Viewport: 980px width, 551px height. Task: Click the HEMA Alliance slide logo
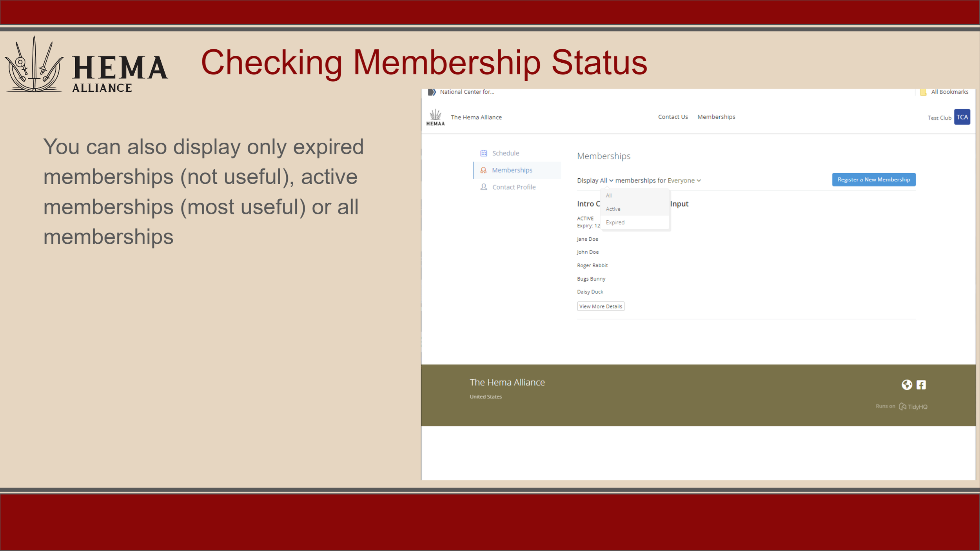pyautogui.click(x=87, y=65)
